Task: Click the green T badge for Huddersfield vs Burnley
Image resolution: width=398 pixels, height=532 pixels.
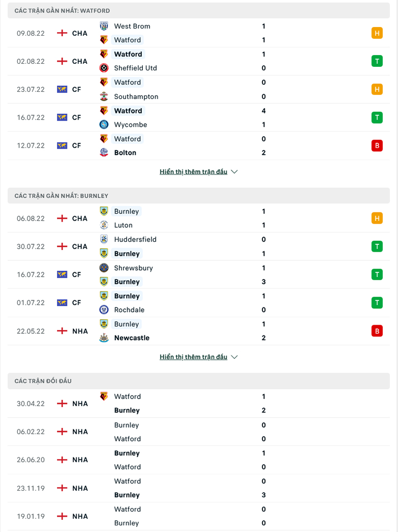Action: pos(377,246)
